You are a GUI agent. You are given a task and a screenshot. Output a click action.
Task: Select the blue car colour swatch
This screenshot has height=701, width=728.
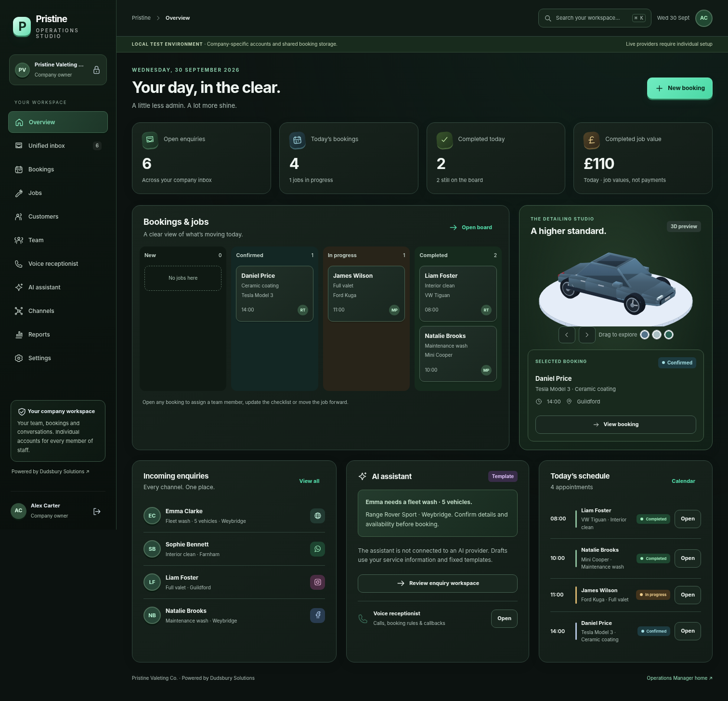pyautogui.click(x=645, y=335)
